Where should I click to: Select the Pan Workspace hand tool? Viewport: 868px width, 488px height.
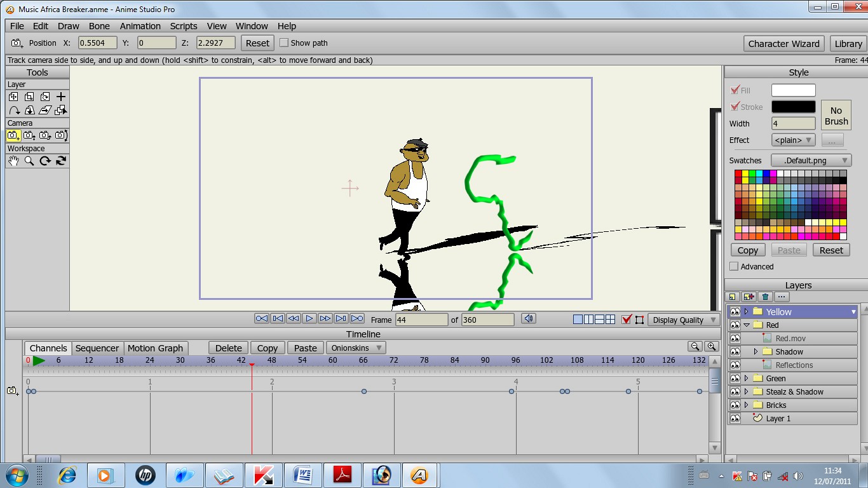click(13, 161)
